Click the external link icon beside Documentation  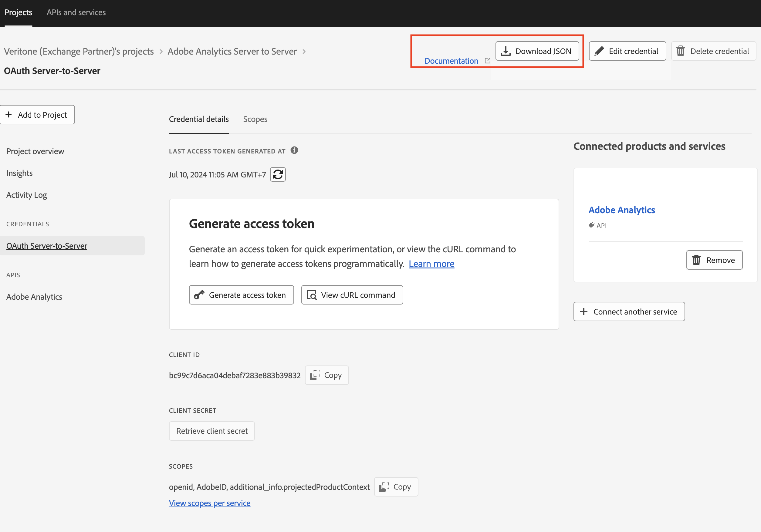point(487,61)
